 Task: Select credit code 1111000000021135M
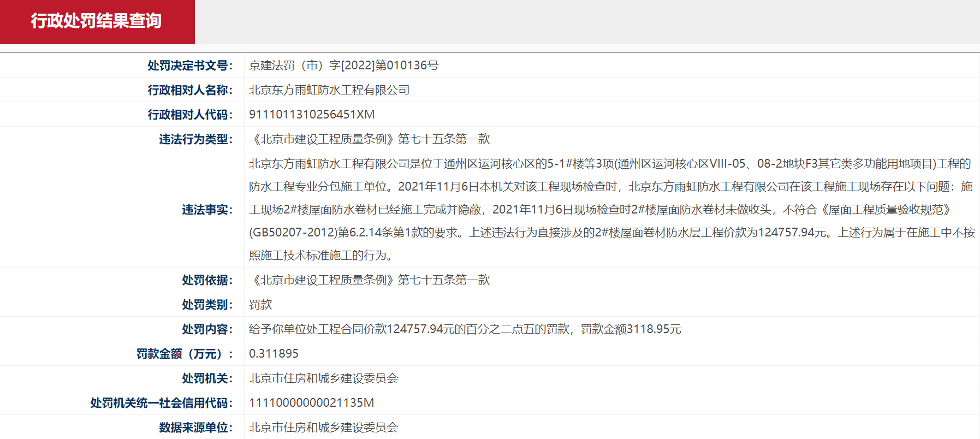point(312,403)
